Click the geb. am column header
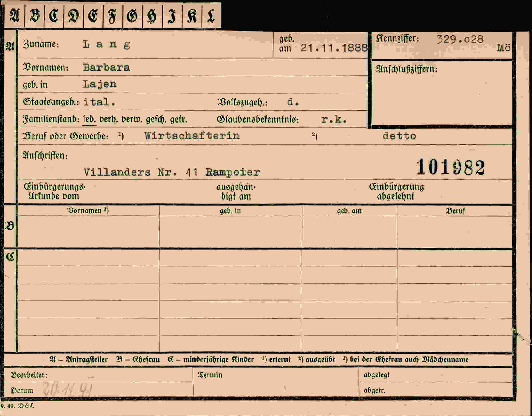532x416 pixels. pos(349,211)
